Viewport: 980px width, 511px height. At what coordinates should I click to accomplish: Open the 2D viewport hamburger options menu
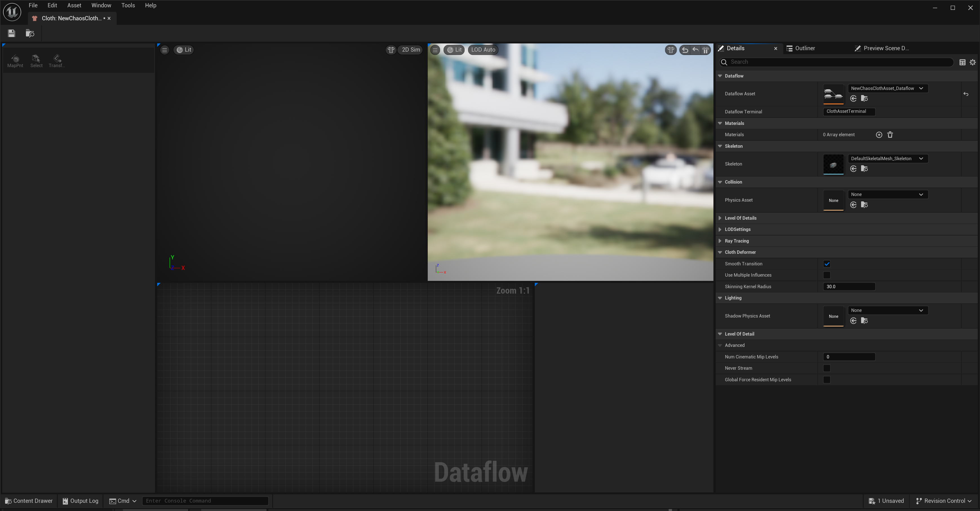pyautogui.click(x=164, y=50)
